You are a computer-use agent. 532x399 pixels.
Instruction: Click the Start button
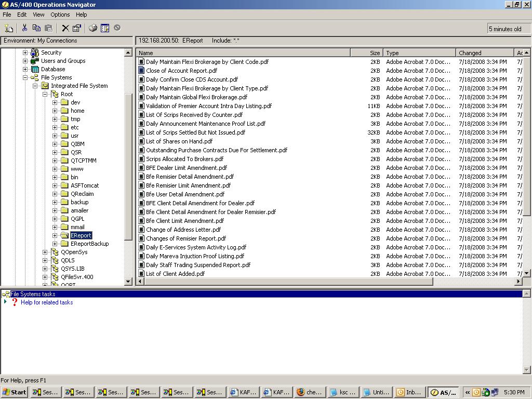[15, 392]
